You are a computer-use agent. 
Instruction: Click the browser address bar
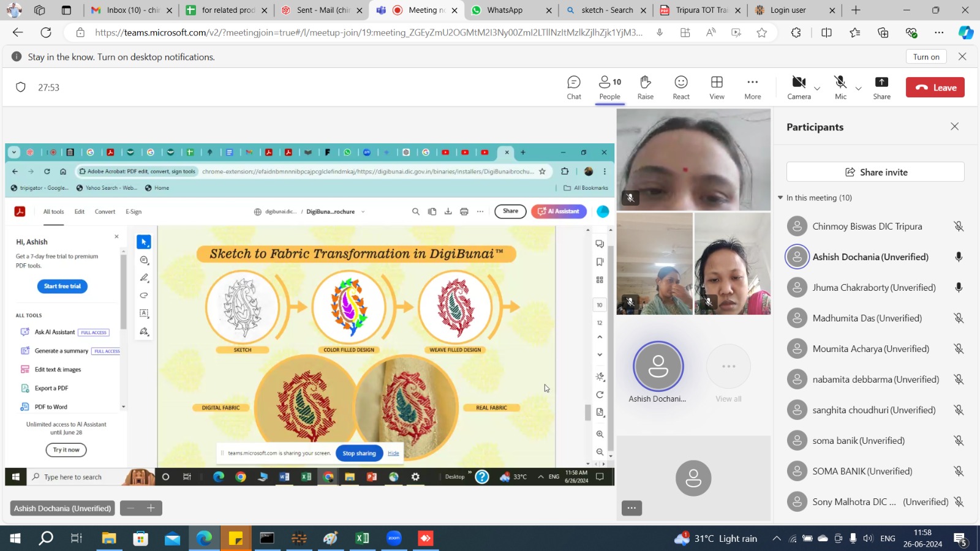click(x=367, y=32)
